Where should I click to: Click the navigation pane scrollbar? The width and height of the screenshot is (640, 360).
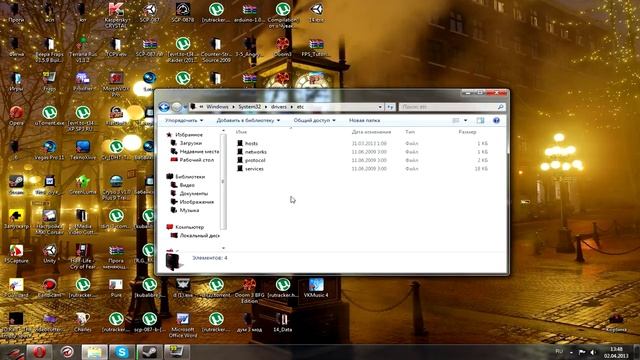(223, 182)
